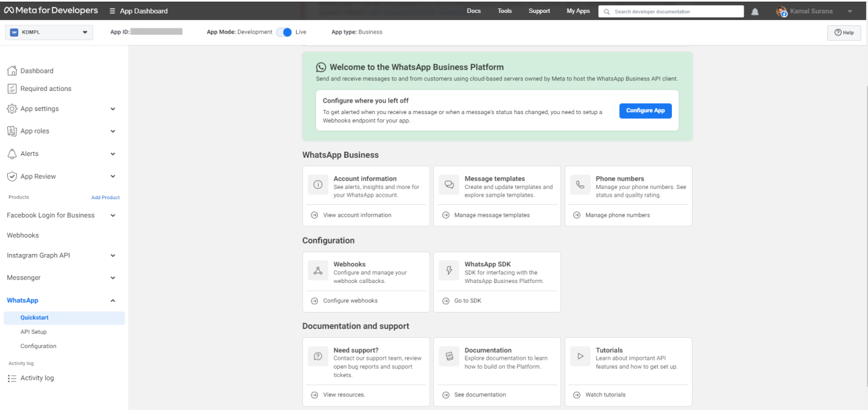Click View resources link
Screen dimensions: 868x410
click(344, 395)
